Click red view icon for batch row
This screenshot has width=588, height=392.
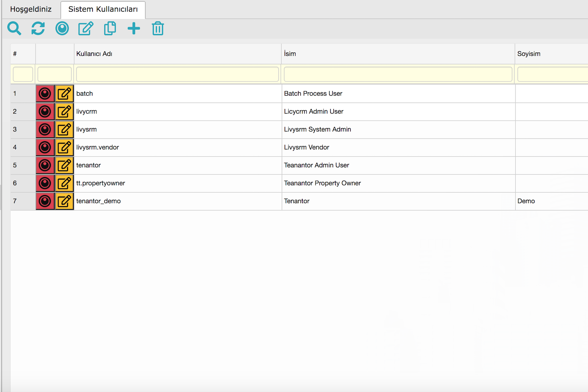45,94
